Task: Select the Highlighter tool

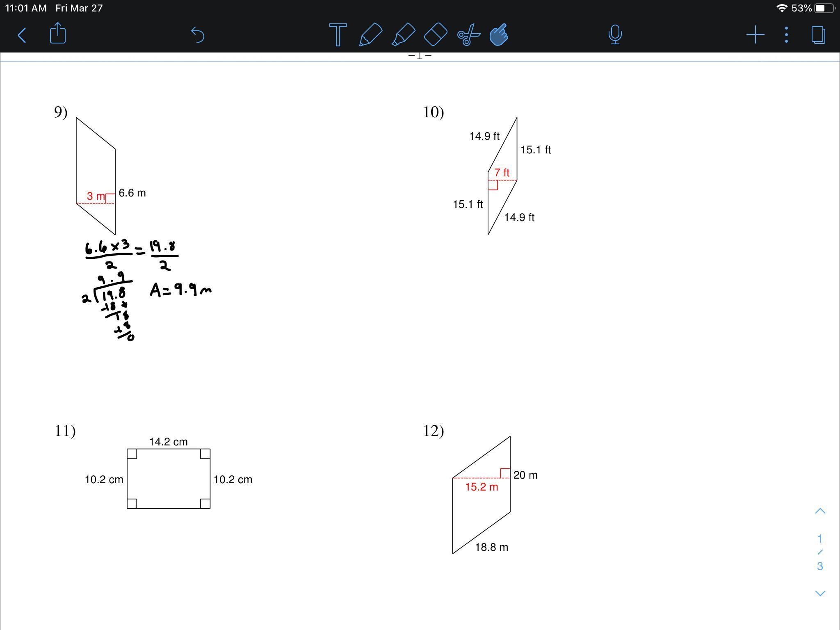Action: (x=404, y=34)
